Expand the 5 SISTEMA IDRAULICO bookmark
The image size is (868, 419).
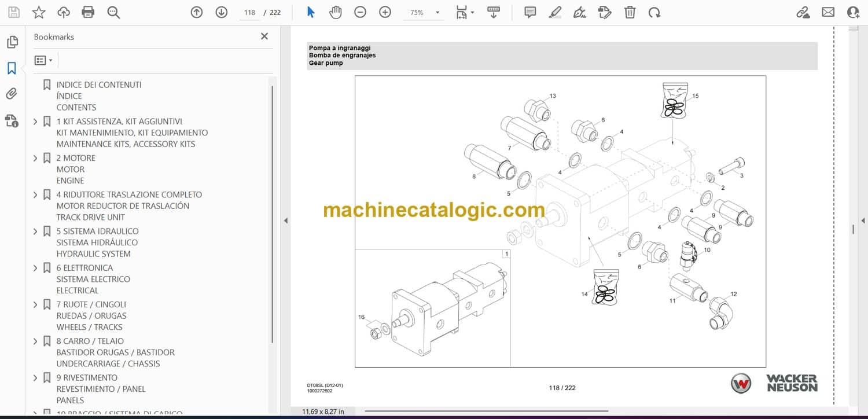pyautogui.click(x=35, y=231)
